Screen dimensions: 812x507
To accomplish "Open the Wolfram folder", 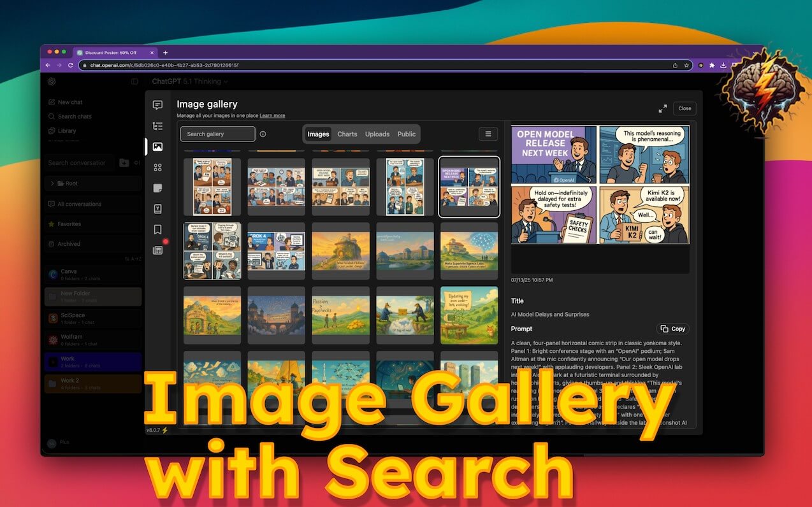I will 93,340.
